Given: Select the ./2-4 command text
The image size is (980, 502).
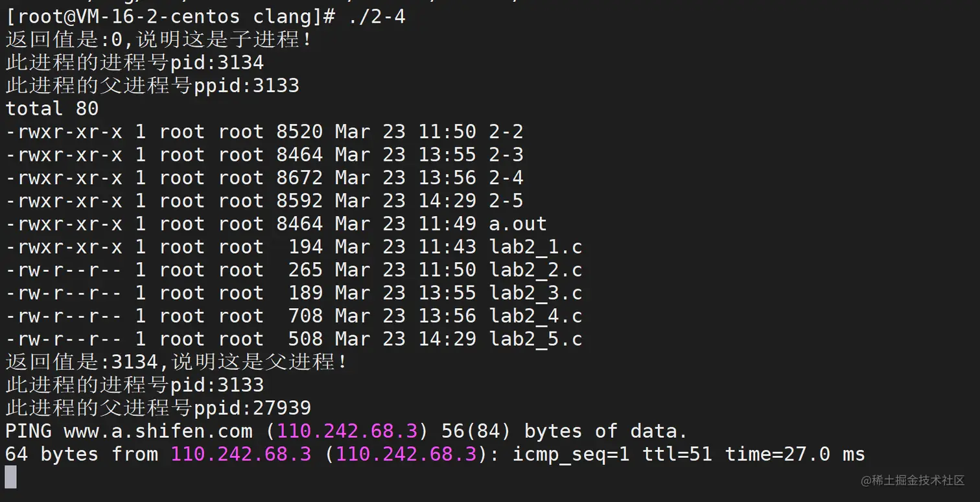Looking at the screenshot, I should pos(377,17).
